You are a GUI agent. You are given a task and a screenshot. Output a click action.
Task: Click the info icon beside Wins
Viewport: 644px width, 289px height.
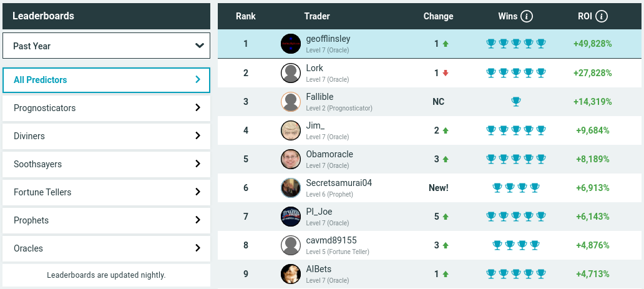pyautogui.click(x=527, y=16)
